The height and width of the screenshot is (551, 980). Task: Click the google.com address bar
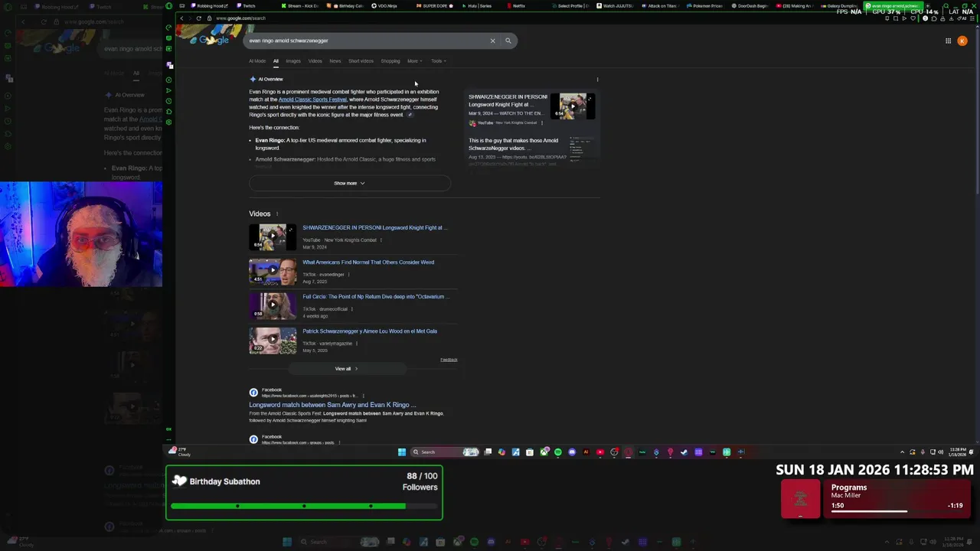point(240,18)
